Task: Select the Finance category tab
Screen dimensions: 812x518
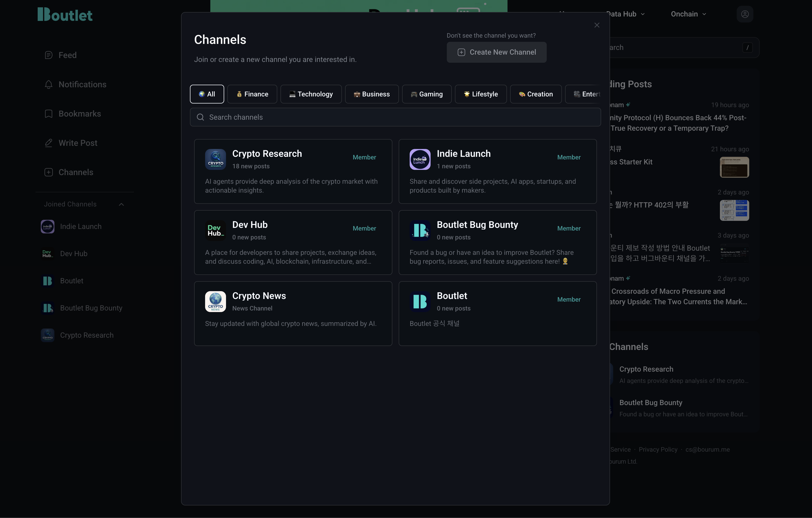Action: click(252, 94)
